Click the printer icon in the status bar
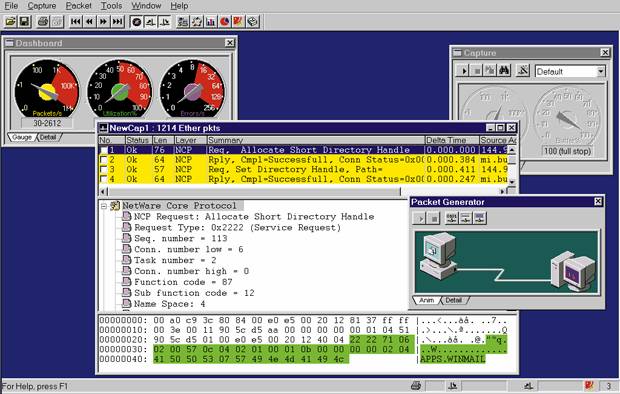Screen dimensions: 620x394 (x=416, y=386)
